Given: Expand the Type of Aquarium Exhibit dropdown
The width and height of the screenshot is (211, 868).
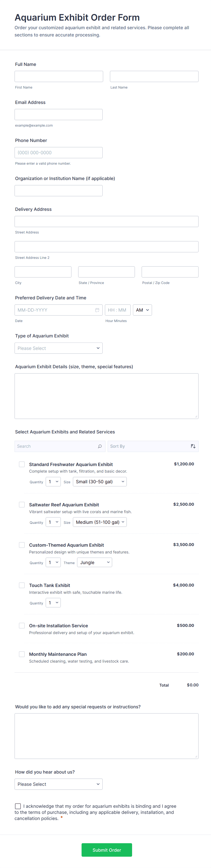Looking at the screenshot, I should pos(58,348).
